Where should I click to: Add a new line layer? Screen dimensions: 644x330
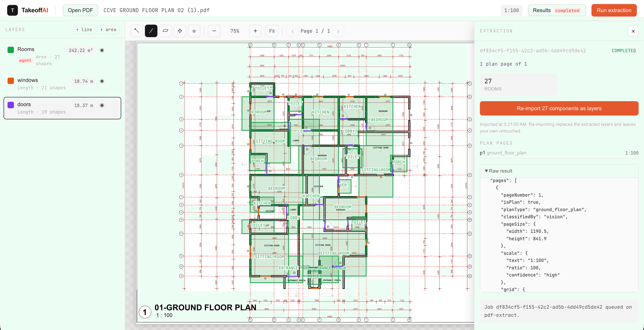(84, 30)
